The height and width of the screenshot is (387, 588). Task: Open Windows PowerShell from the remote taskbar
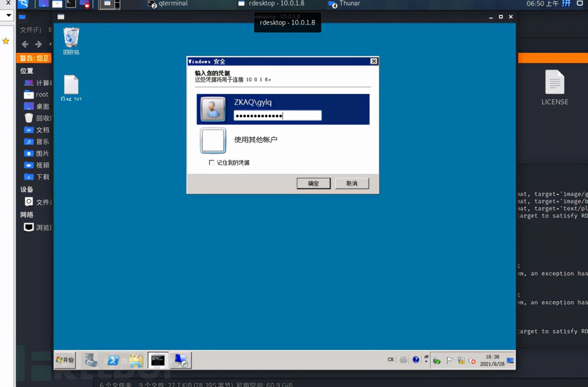(x=113, y=360)
